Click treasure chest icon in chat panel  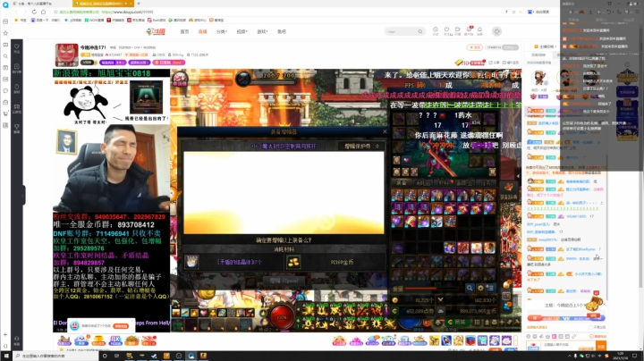click(x=594, y=302)
